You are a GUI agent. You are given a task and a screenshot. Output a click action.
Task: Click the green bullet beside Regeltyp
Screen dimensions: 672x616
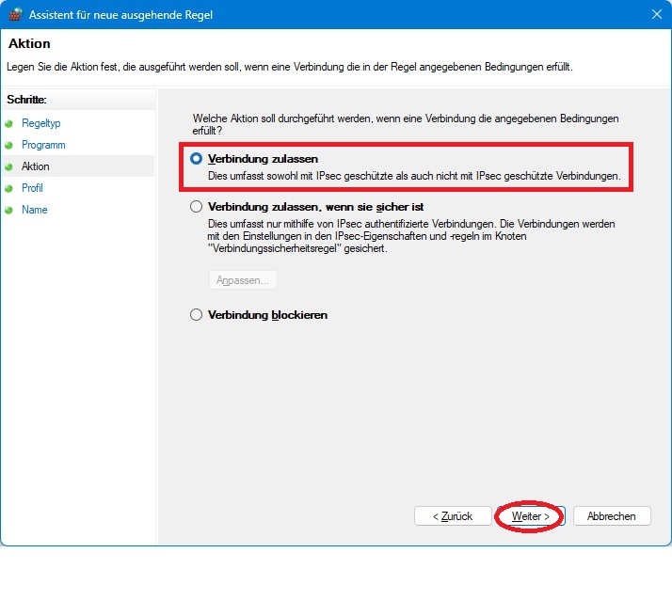pyautogui.click(x=8, y=124)
